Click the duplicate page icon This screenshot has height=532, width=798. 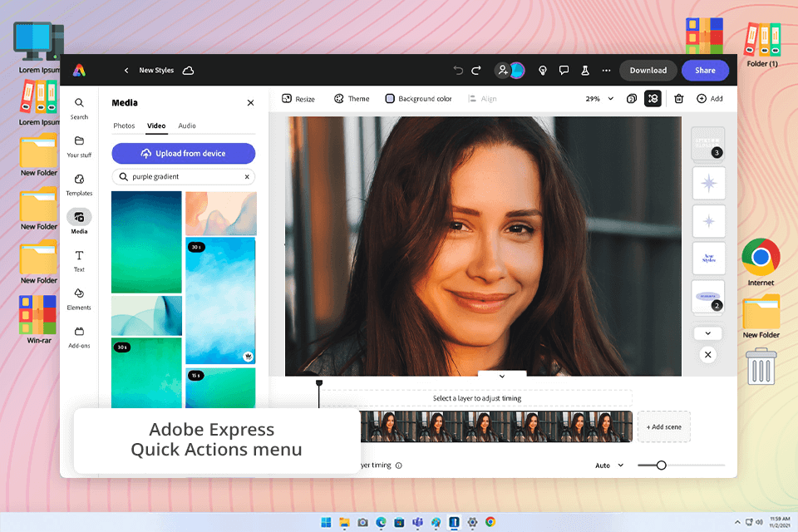pyautogui.click(x=632, y=99)
